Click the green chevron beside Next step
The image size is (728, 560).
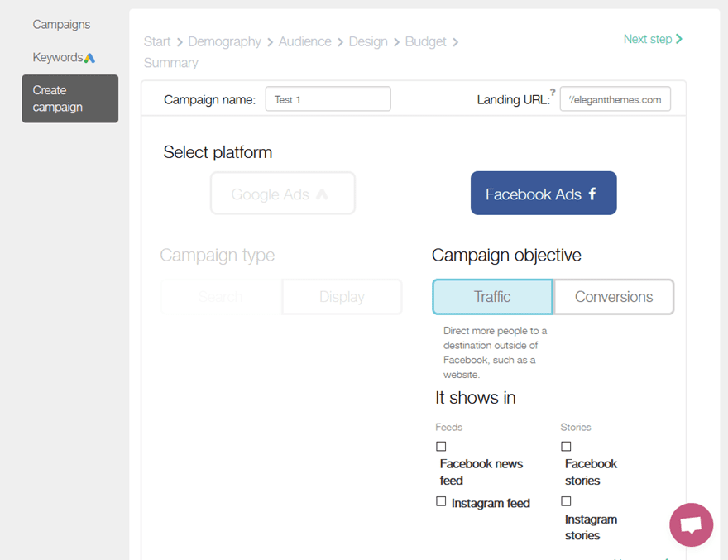pos(680,39)
